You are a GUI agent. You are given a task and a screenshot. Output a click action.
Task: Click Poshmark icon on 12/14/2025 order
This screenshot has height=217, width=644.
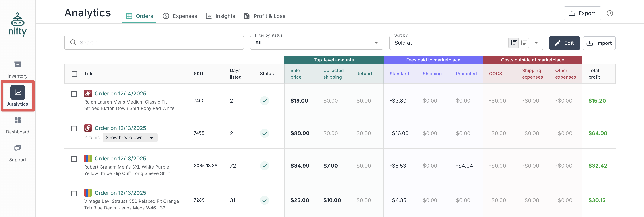coord(88,94)
